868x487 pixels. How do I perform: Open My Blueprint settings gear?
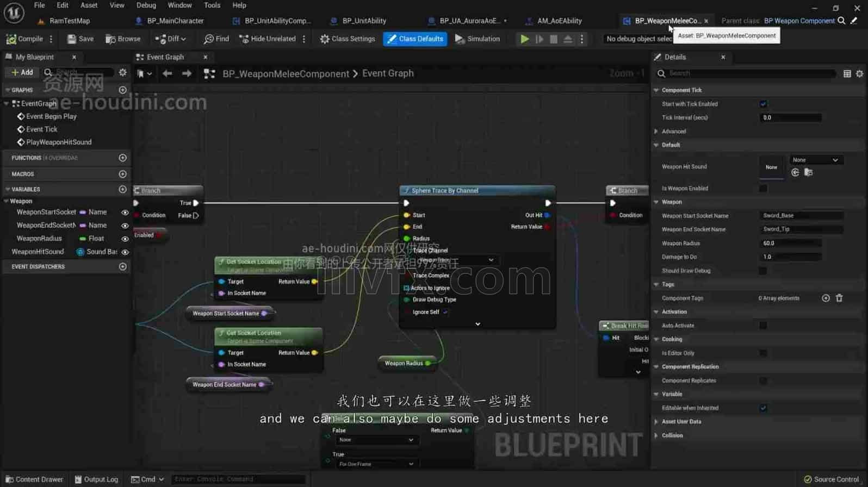click(x=123, y=72)
